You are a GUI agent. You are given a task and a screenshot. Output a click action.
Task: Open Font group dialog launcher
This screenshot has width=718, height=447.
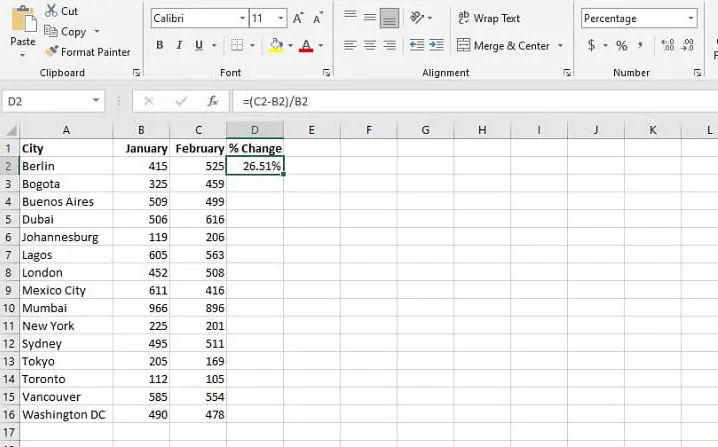point(326,72)
